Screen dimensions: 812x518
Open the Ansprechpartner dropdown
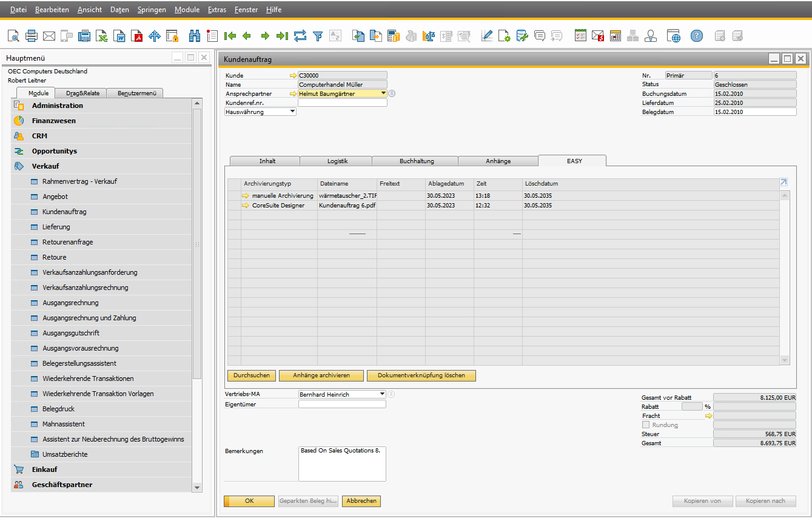pyautogui.click(x=383, y=93)
